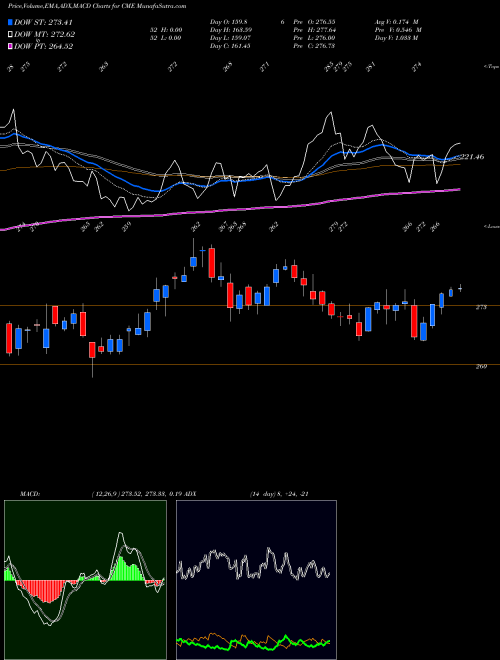
Task: Click the chart title mentioning CME MunafaSutra.com
Action: point(97,7)
